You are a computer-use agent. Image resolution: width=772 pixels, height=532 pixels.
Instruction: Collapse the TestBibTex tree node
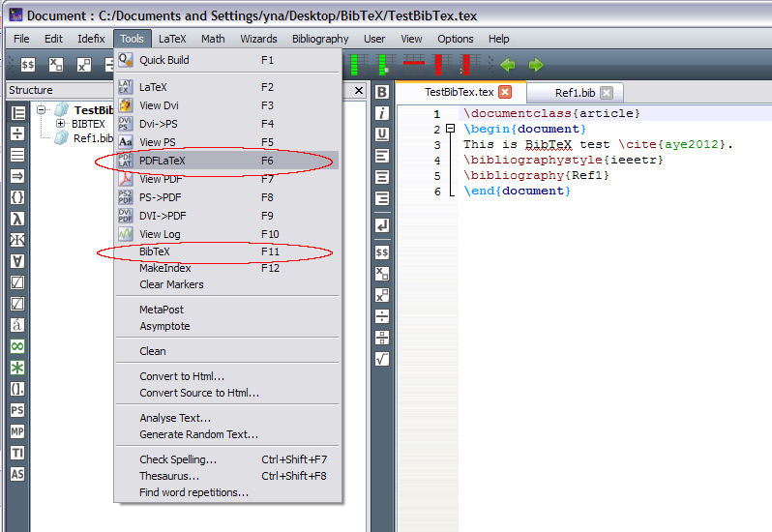[42, 109]
